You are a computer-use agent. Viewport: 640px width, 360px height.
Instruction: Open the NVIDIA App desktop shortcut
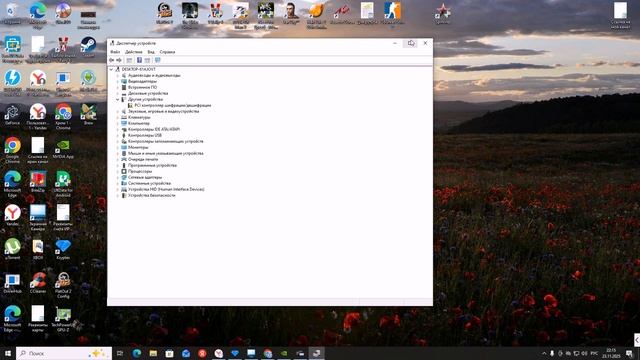point(63,148)
